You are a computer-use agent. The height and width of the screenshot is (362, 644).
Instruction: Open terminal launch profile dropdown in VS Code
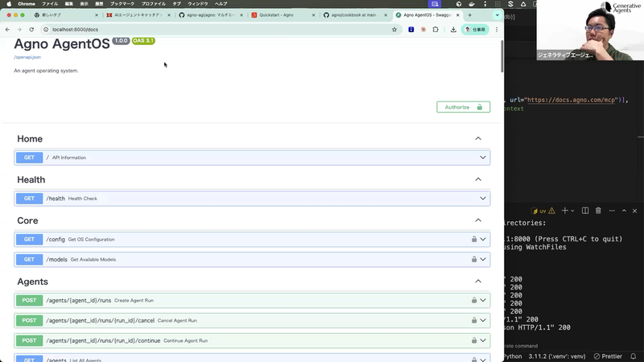point(572,211)
